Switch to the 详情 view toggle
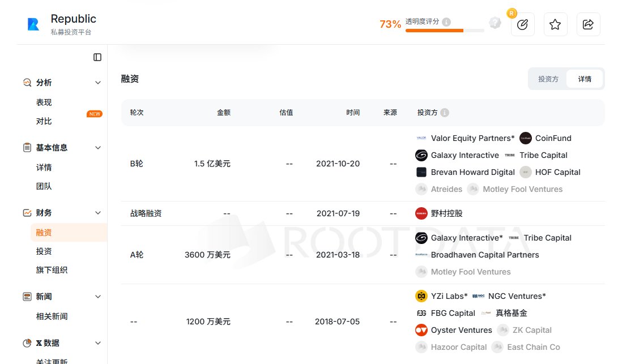 pyautogui.click(x=585, y=79)
